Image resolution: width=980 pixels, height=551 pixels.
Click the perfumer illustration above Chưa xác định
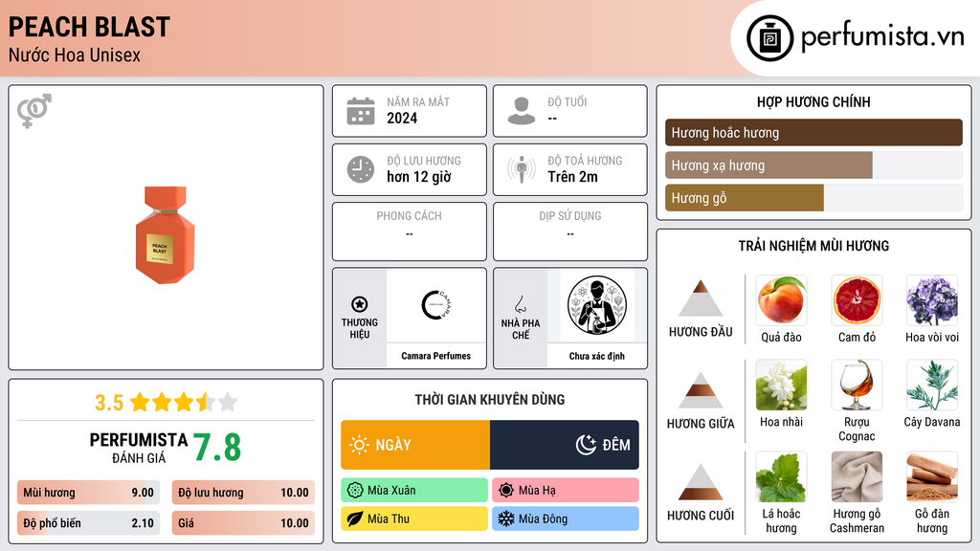[x=597, y=305]
